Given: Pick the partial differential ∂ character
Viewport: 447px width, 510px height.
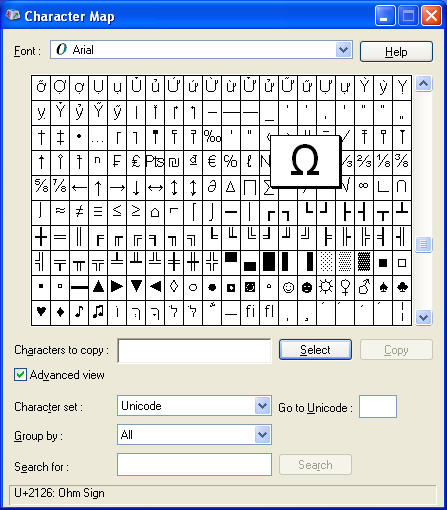Looking at the screenshot, I should click(x=212, y=188).
